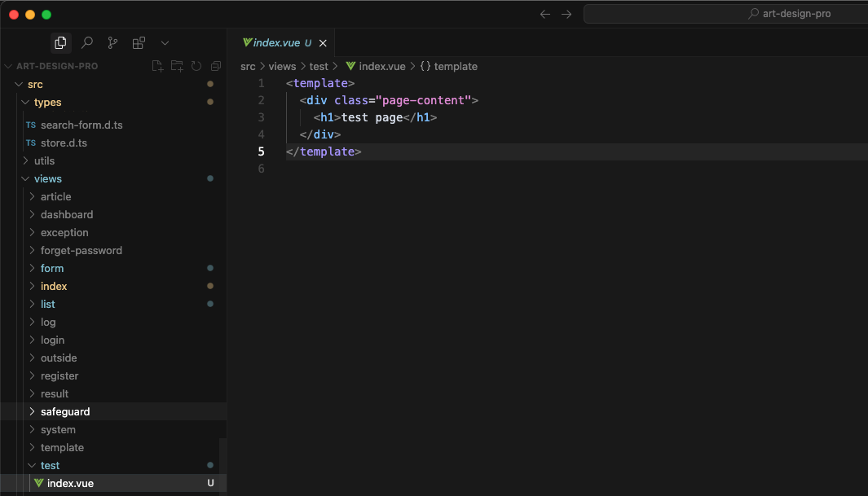Go forward using the right arrow
This screenshot has height=496, width=868.
coord(566,15)
